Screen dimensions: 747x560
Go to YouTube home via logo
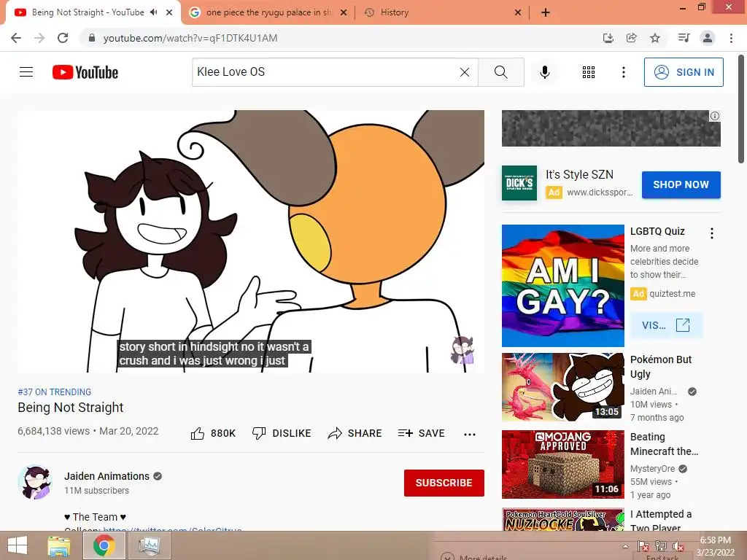pyautogui.click(x=85, y=72)
